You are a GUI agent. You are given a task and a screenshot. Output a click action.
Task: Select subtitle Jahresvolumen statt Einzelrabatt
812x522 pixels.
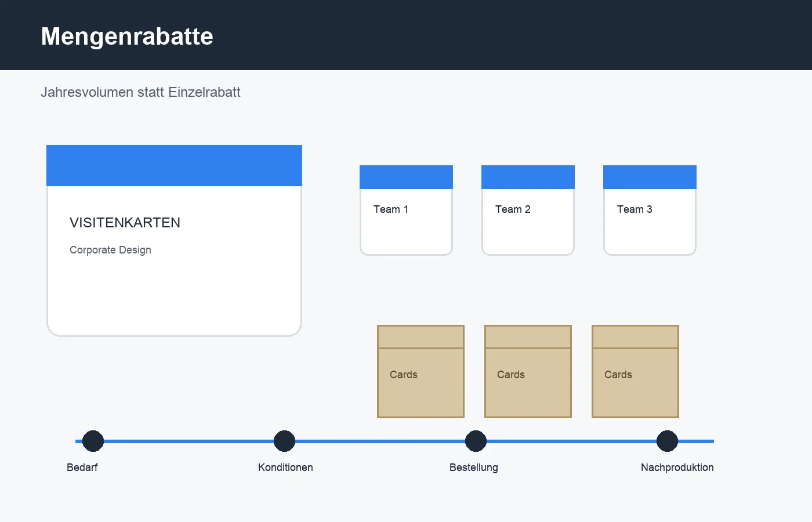tap(140, 92)
